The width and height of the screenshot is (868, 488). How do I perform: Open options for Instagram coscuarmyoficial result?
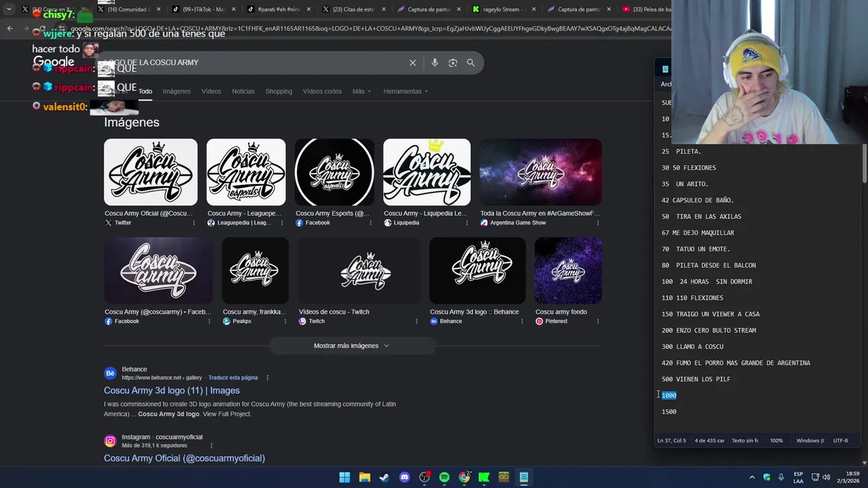212,445
